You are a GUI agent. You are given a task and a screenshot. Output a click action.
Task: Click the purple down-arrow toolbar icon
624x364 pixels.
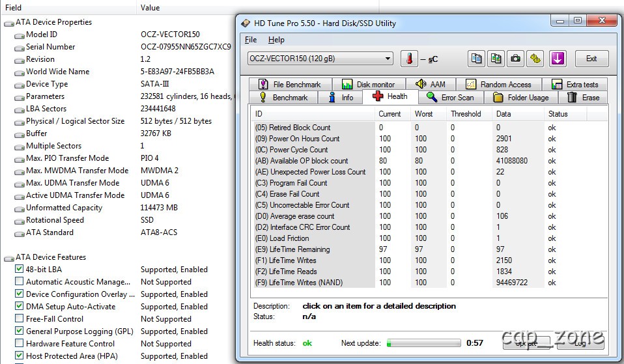pos(558,59)
